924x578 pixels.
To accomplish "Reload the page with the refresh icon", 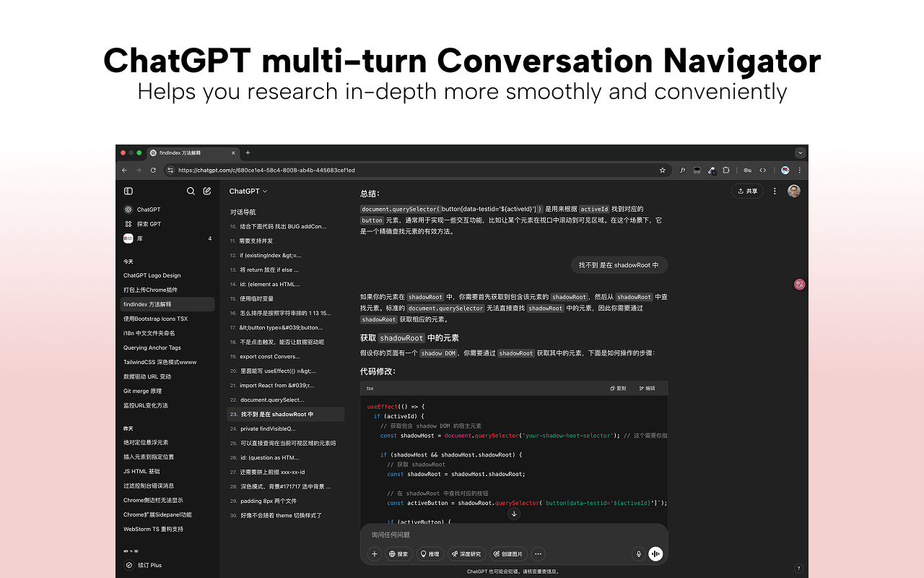I will (153, 171).
